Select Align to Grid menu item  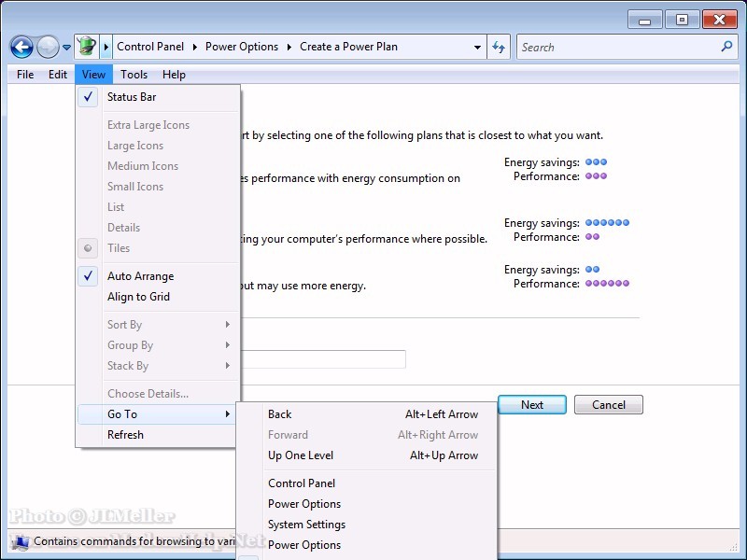click(138, 297)
